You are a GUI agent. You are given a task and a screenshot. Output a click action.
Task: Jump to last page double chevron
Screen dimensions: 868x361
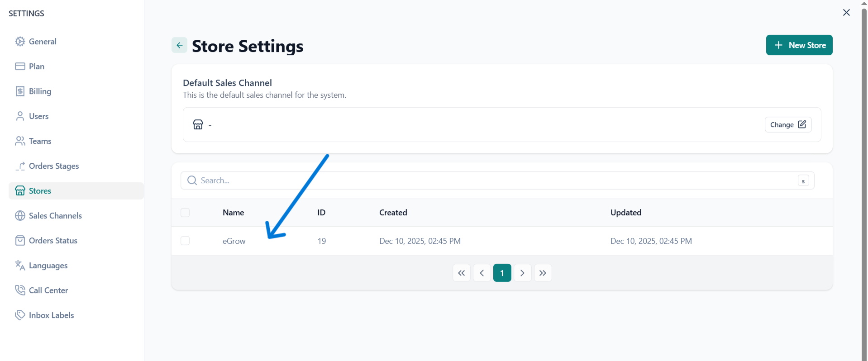(x=543, y=273)
